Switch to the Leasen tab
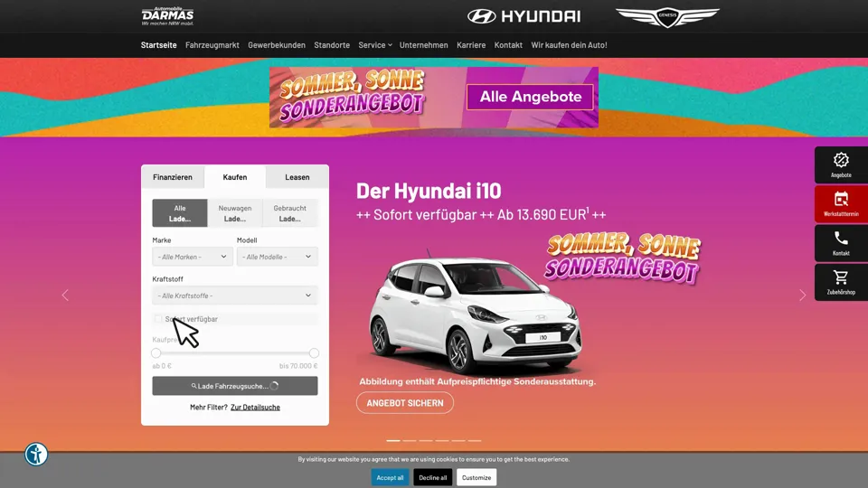 297,177
